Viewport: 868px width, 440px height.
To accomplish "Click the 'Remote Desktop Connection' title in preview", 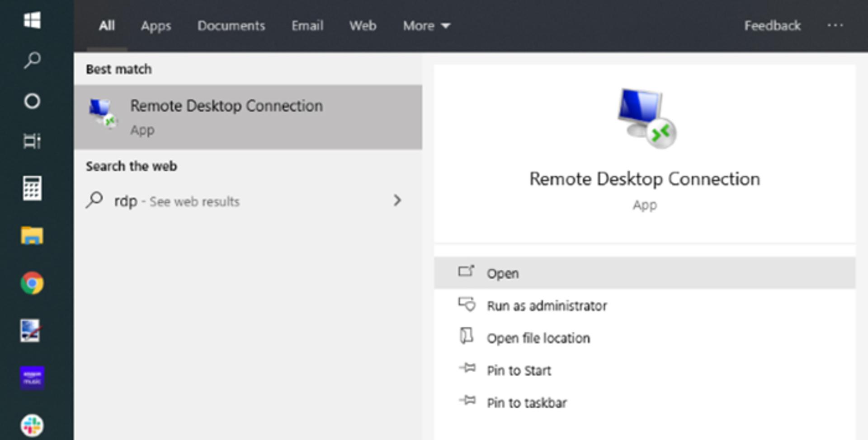I will [645, 179].
